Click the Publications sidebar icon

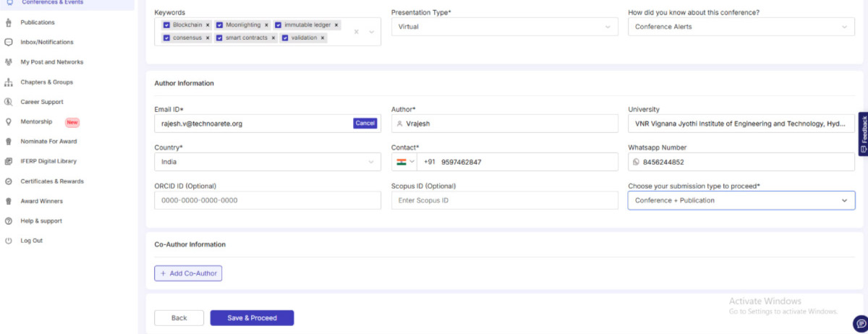coord(9,22)
